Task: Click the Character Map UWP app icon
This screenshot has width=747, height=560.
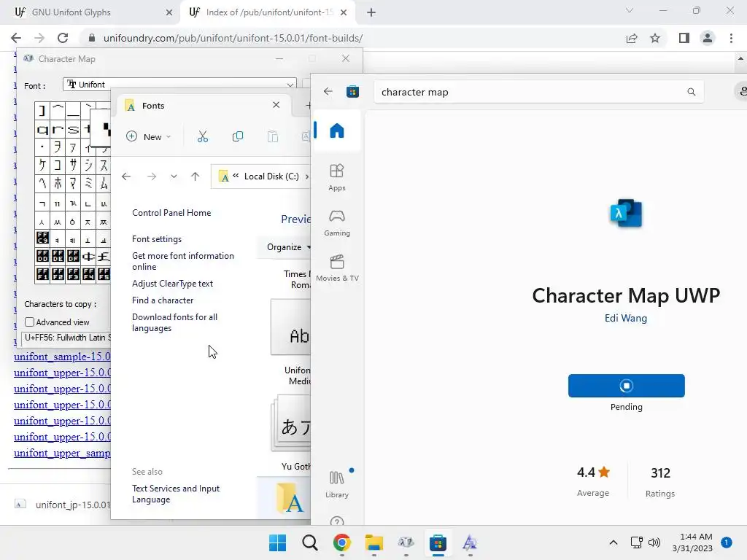Action: [625, 213]
